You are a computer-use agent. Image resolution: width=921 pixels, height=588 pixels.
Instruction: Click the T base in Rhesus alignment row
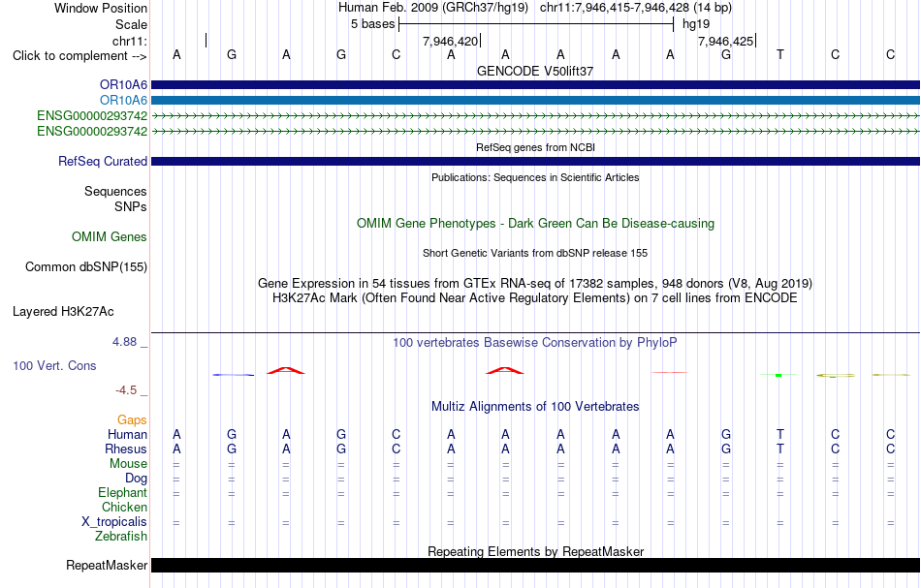pyautogui.click(x=780, y=449)
